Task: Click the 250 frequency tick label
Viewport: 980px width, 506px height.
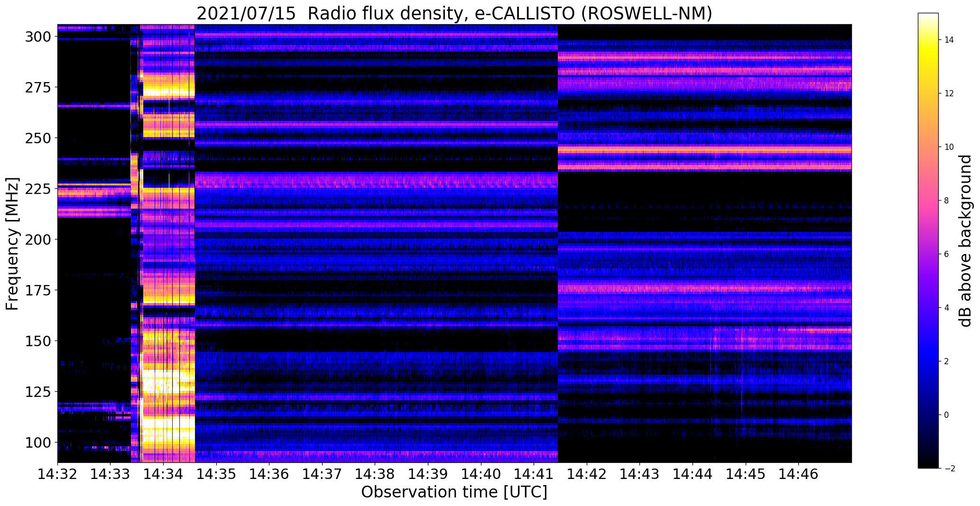Action: (38, 138)
